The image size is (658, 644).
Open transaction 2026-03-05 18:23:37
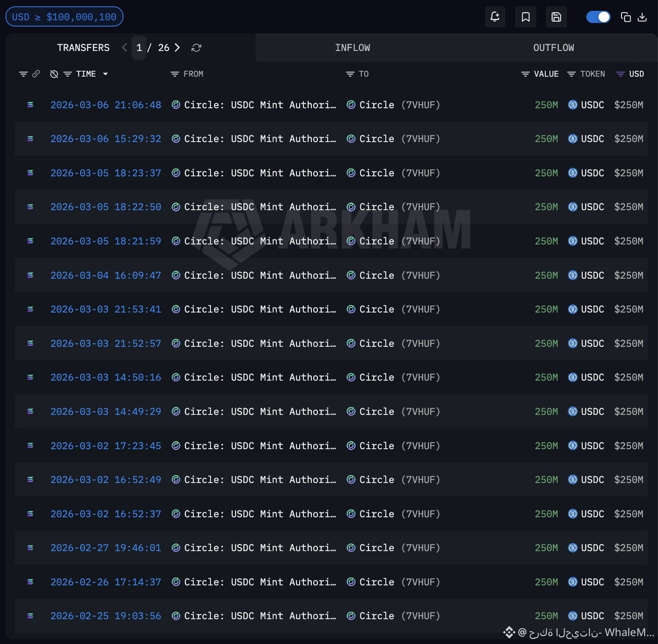click(106, 173)
